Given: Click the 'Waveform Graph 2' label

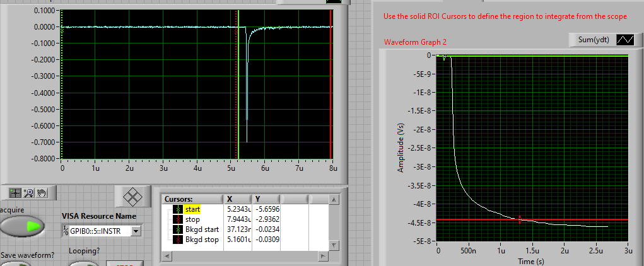Looking at the screenshot, I should (x=415, y=42).
